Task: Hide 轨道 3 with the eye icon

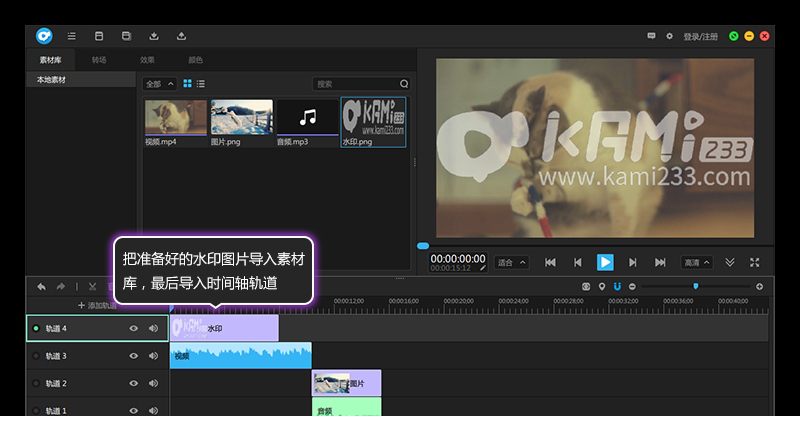Action: coord(134,356)
